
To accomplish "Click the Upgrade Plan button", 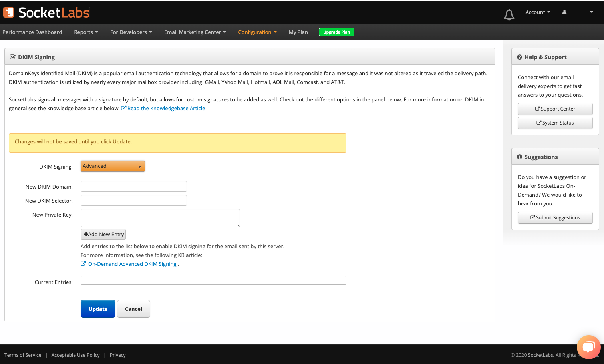I will tap(336, 32).
